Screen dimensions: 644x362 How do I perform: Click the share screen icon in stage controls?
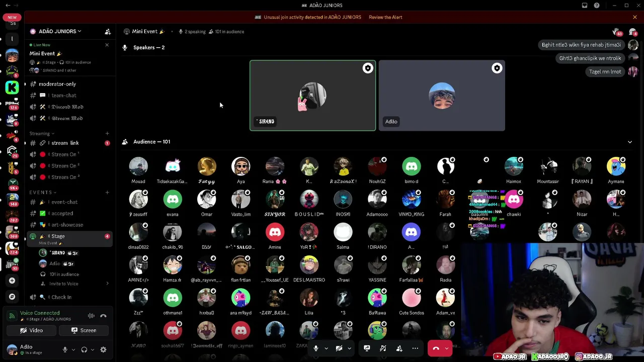pyautogui.click(x=367, y=348)
